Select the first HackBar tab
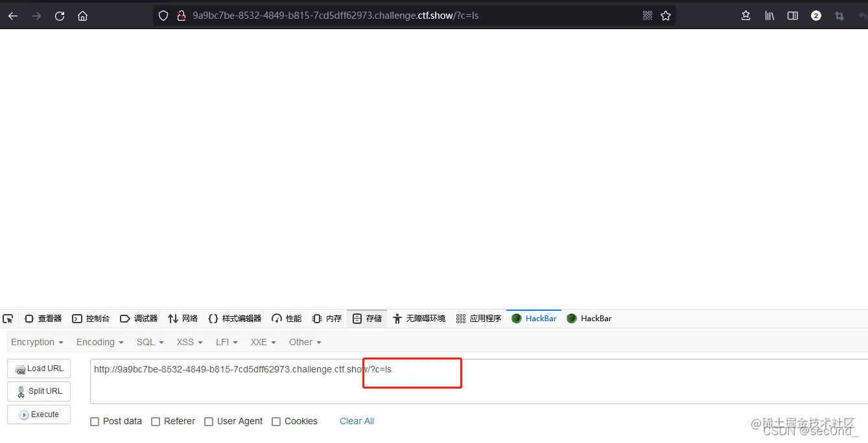The width and height of the screenshot is (868, 443). (x=534, y=319)
